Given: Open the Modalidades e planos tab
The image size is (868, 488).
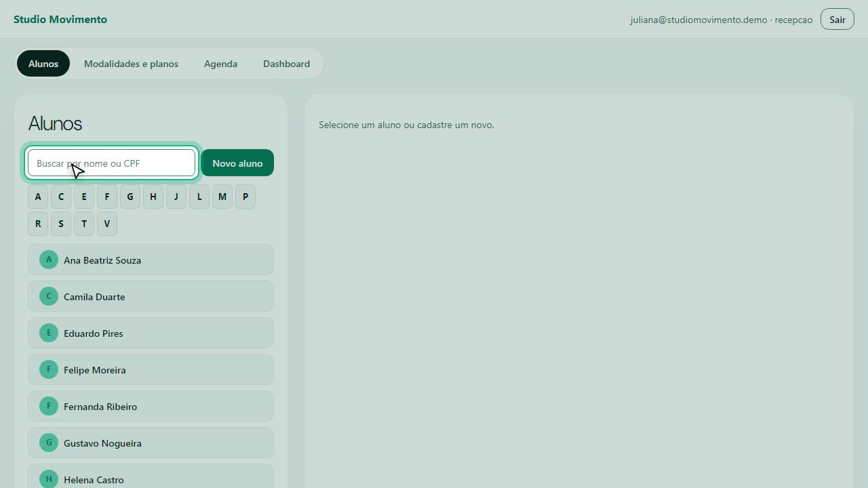Looking at the screenshot, I should click(131, 64).
